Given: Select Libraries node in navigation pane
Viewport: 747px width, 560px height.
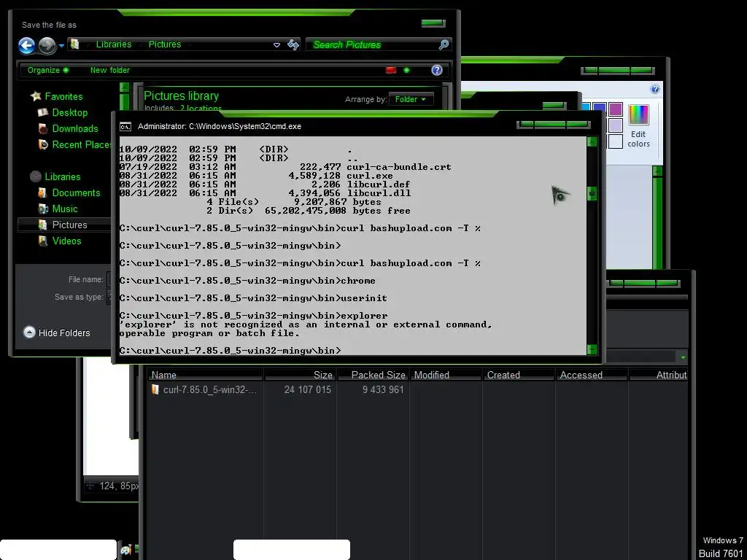Looking at the screenshot, I should [63, 176].
